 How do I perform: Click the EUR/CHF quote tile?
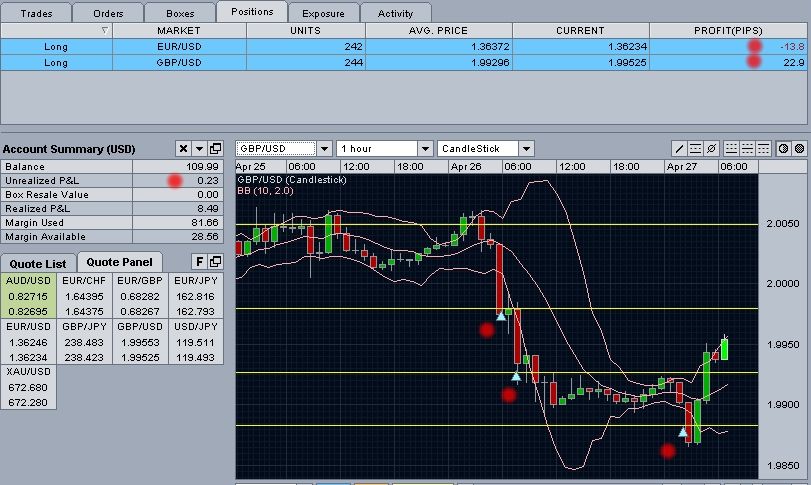coord(84,296)
